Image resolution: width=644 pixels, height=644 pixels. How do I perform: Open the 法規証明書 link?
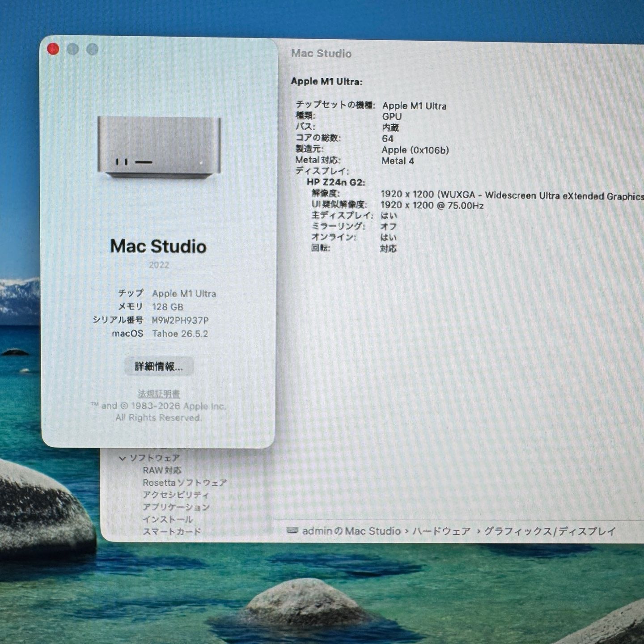(159, 394)
